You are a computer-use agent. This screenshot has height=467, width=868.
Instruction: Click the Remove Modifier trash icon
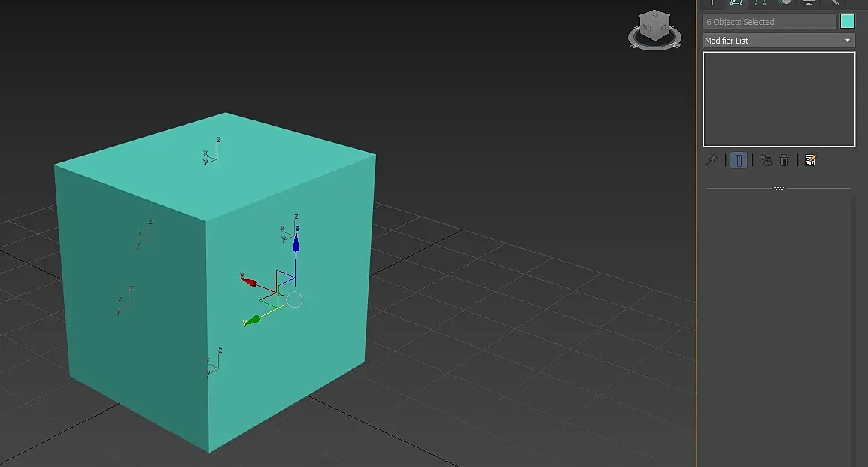point(784,160)
